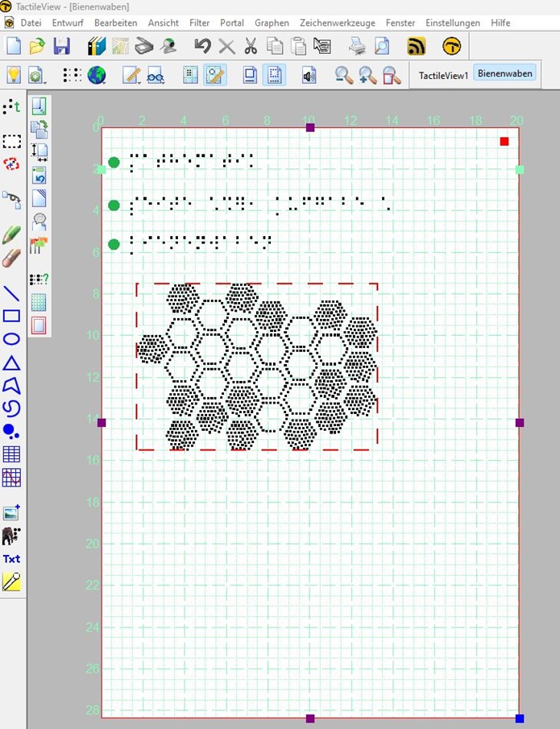The height and width of the screenshot is (729, 560).
Task: Open the dropdown beside the gear settings icon
Action: pos(46,81)
